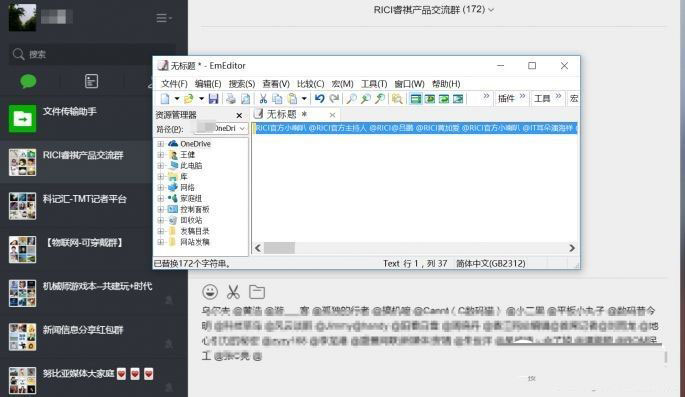Viewport: 685px width, 397px height.
Task: Cut selection with scissors toolbar icon
Action: 263,99
